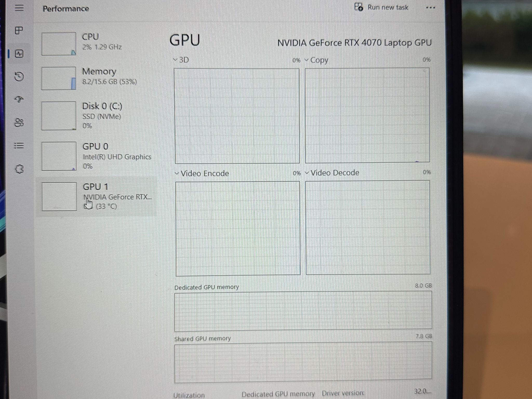Viewport: 532px width, 399px height.
Task: Open the Startup apps page icon
Action: click(x=19, y=99)
